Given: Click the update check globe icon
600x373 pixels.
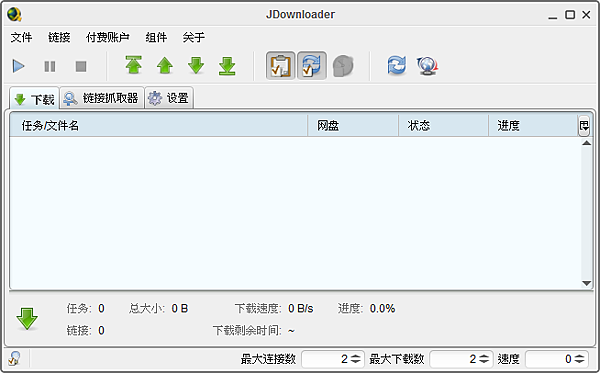Looking at the screenshot, I should point(427,66).
